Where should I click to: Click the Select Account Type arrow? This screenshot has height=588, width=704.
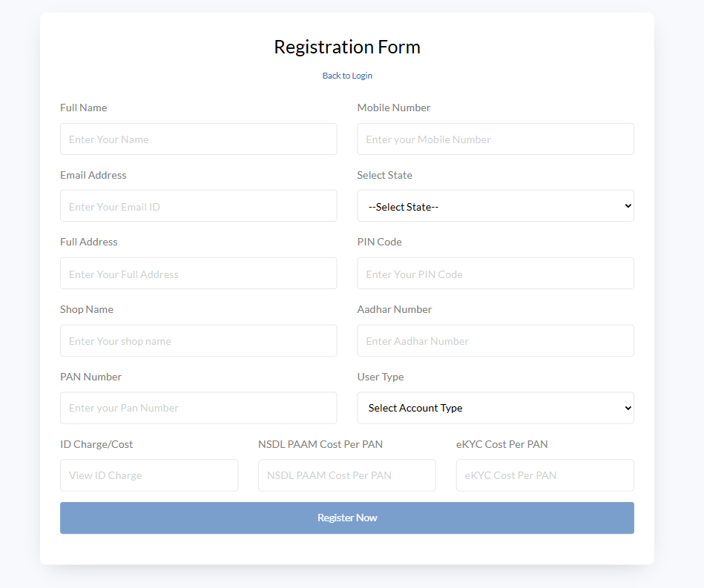628,408
